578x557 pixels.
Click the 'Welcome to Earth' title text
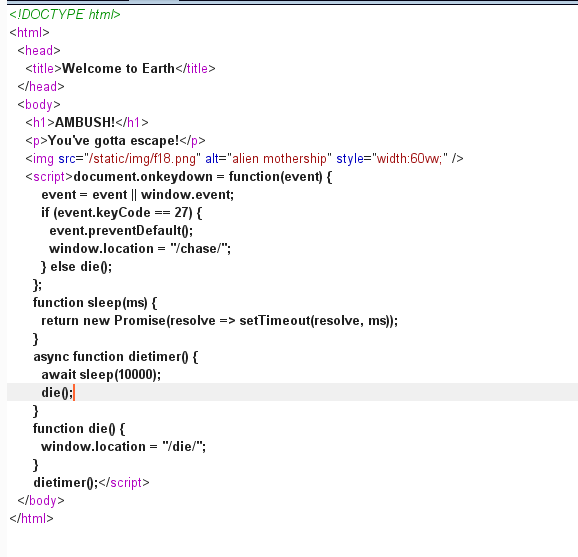coord(118,69)
